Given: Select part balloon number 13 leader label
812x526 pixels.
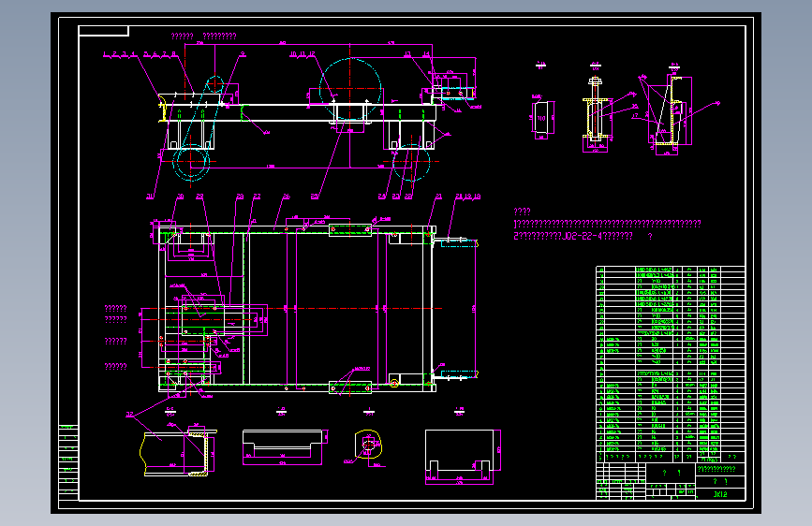Looking at the screenshot, I should click(x=407, y=54).
